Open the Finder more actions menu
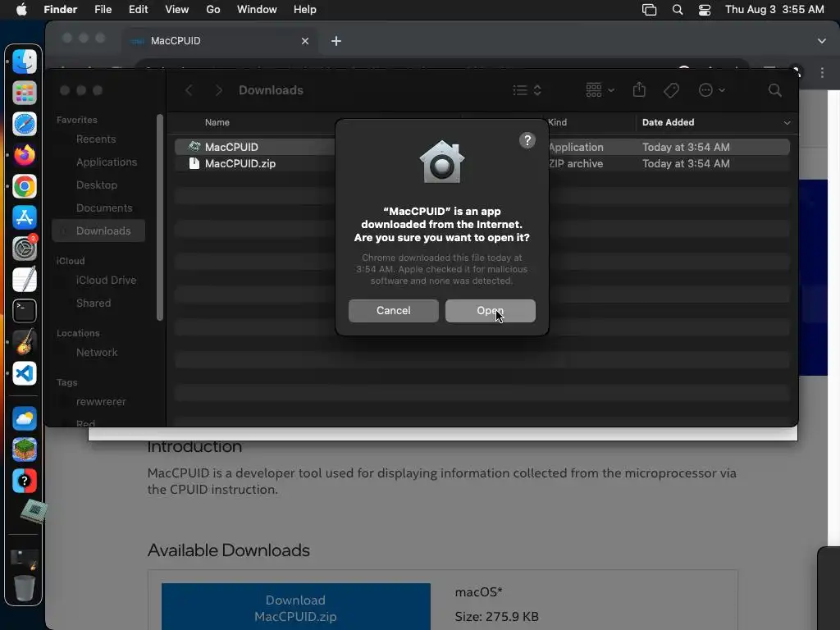The image size is (840, 630). click(711, 90)
